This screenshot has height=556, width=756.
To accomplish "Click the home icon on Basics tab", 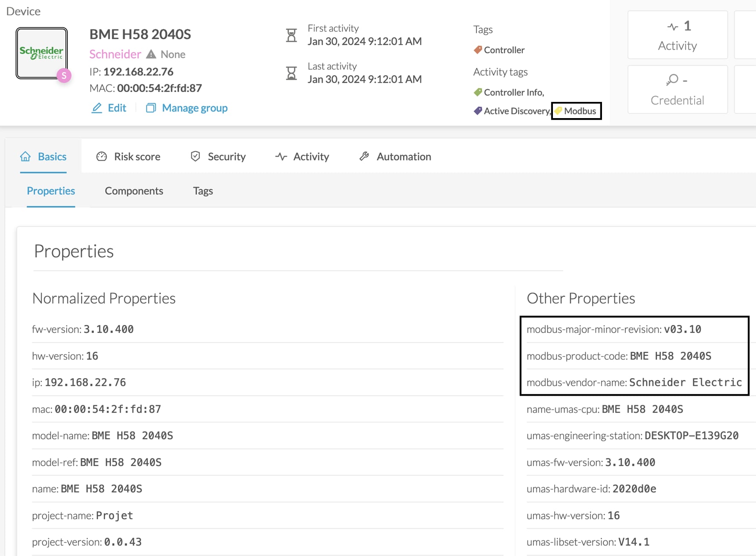I will pos(25,156).
